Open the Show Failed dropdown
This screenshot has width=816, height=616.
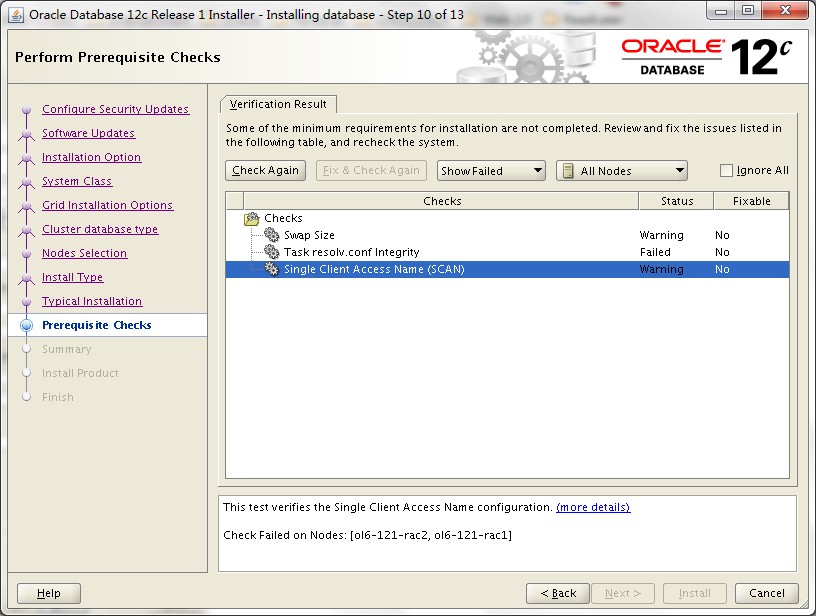pos(491,171)
